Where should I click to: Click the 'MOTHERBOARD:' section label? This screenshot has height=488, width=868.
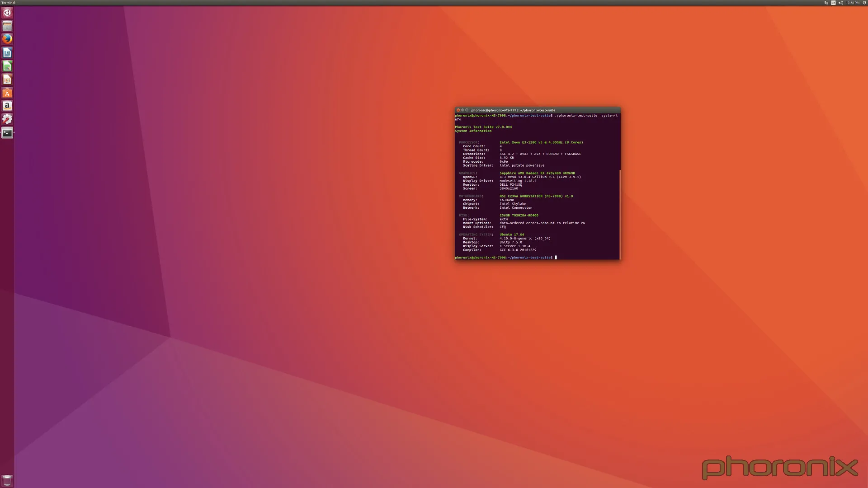pos(471,196)
